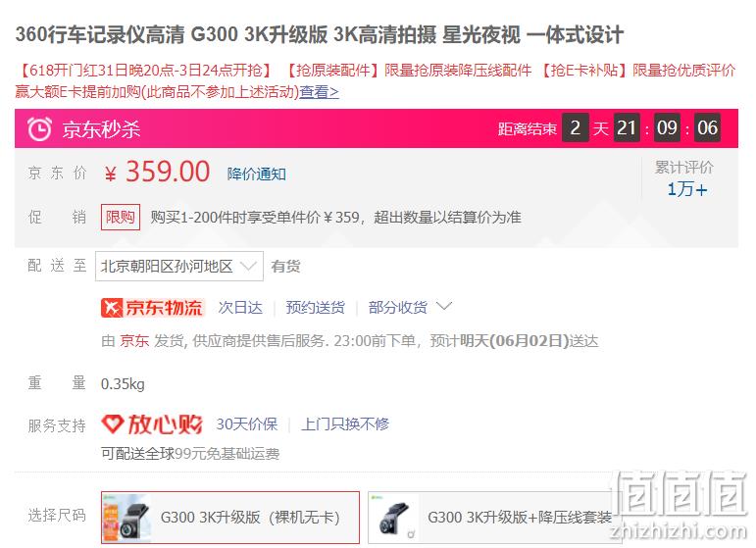Click the 放心购 heart icon

click(x=113, y=423)
